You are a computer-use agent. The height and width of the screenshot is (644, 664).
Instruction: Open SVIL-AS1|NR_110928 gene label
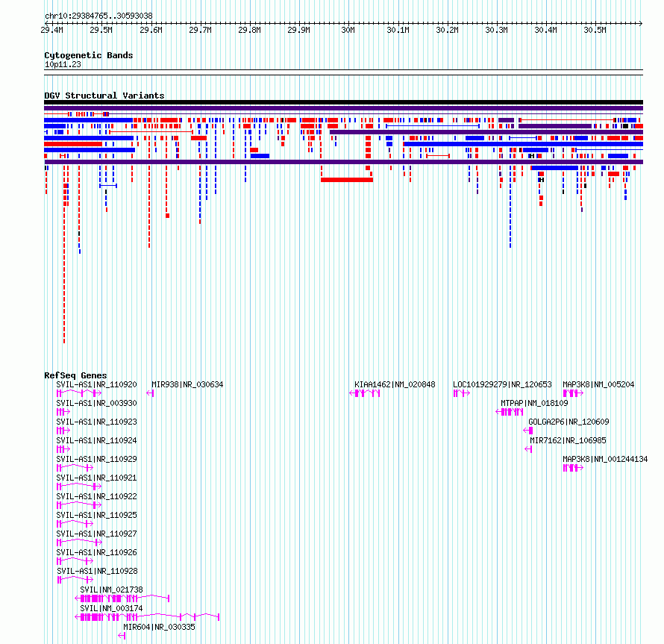98,571
